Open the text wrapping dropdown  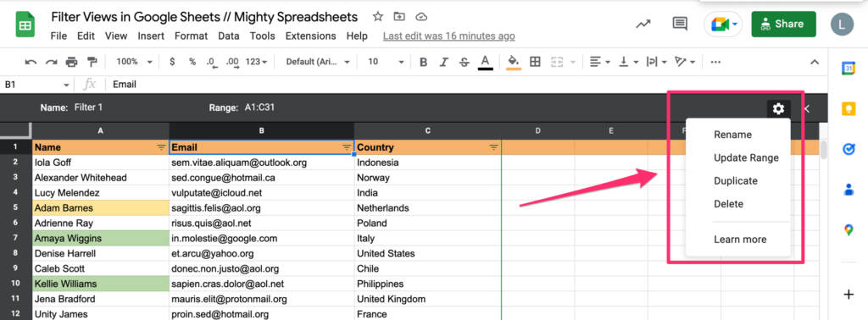tap(657, 62)
